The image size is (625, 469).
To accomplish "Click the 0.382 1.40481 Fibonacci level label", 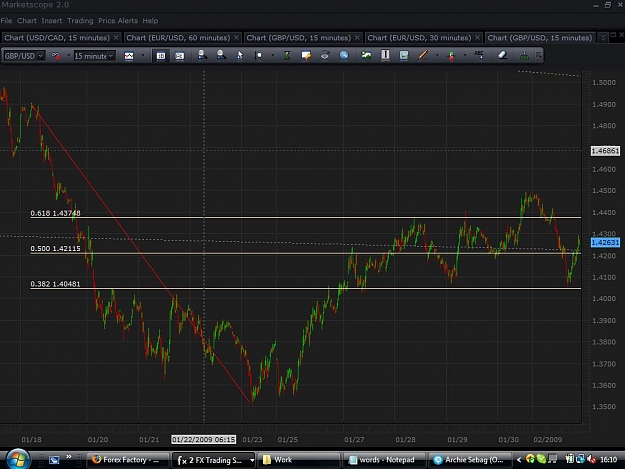I will [55, 284].
